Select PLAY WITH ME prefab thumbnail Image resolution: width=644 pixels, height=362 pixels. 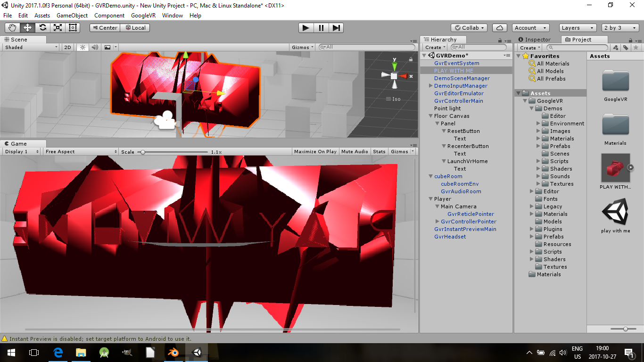tap(616, 168)
